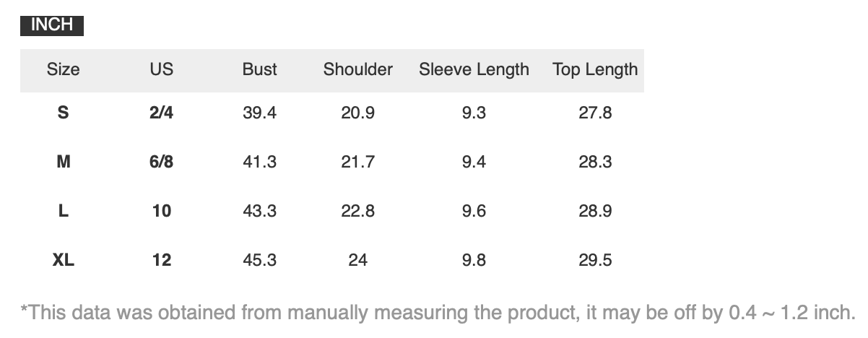Click the sleeve length value 9.6
The height and width of the screenshot is (338, 868).
(x=474, y=211)
